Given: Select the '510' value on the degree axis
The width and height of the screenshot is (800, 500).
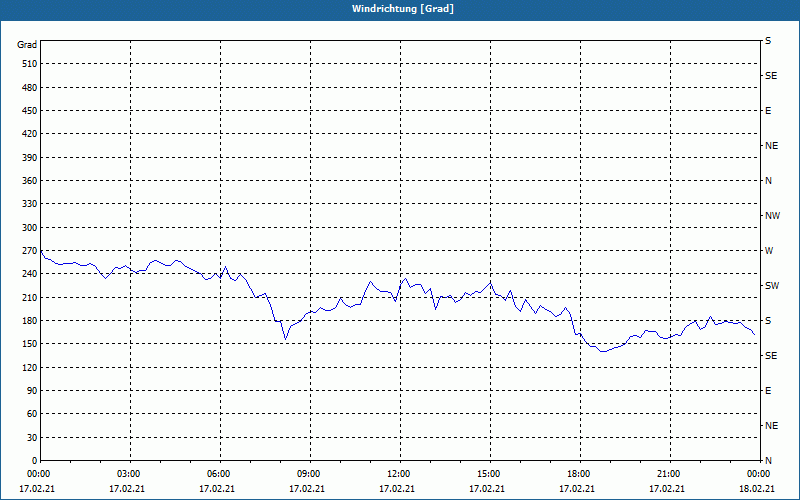Looking at the screenshot, I should [x=30, y=64].
